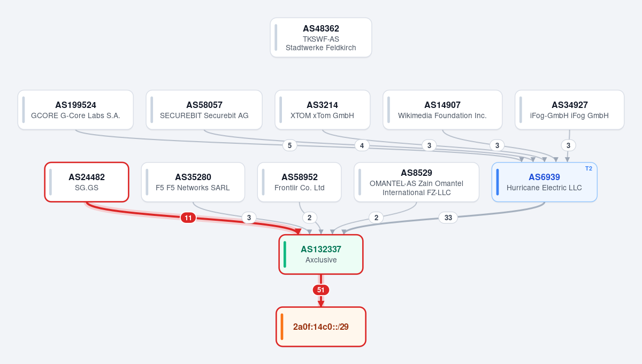Click the edge count badge 5
Screen dimensions: 642x364
click(289, 145)
